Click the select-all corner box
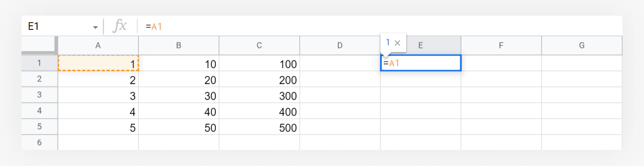 pos(38,45)
